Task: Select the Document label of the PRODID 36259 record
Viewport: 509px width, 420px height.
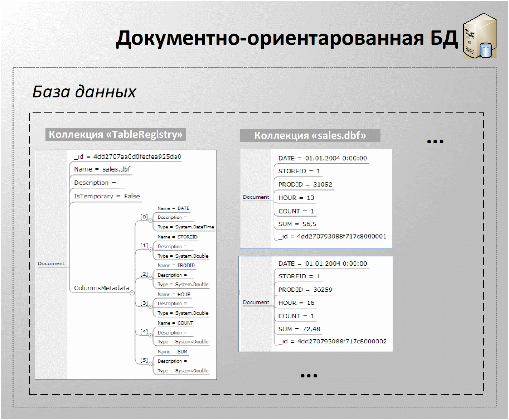Action: [x=256, y=302]
